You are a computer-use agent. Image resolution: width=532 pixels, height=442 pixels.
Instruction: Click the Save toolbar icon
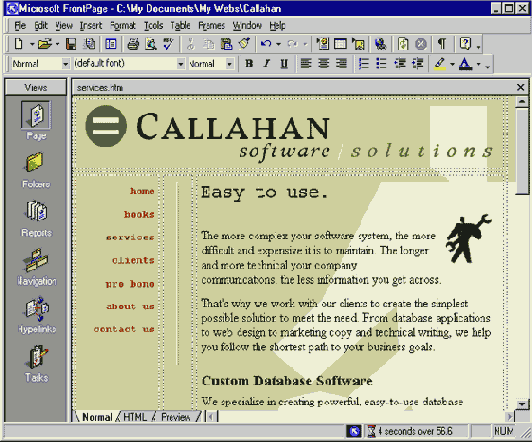tap(71, 44)
